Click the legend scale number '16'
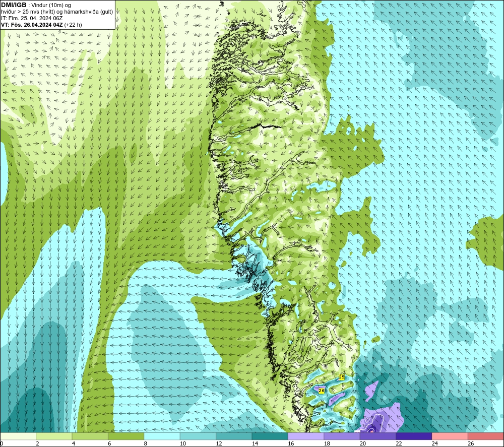Screen dimensions: 504x447 click(291, 444)
